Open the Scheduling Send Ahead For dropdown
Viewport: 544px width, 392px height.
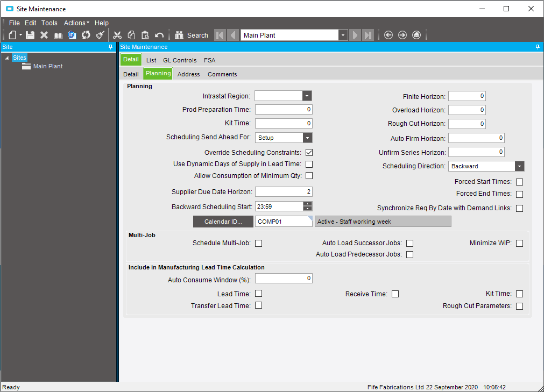pyautogui.click(x=307, y=138)
